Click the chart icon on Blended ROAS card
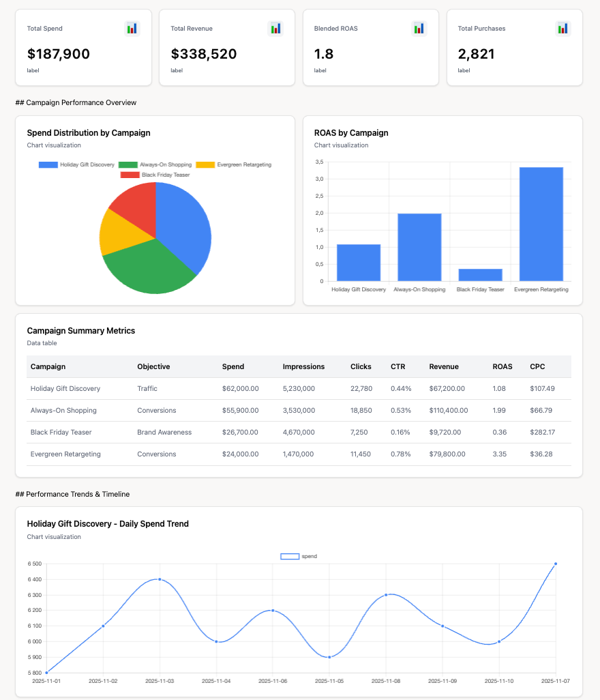The width and height of the screenshot is (600, 700). (419, 28)
